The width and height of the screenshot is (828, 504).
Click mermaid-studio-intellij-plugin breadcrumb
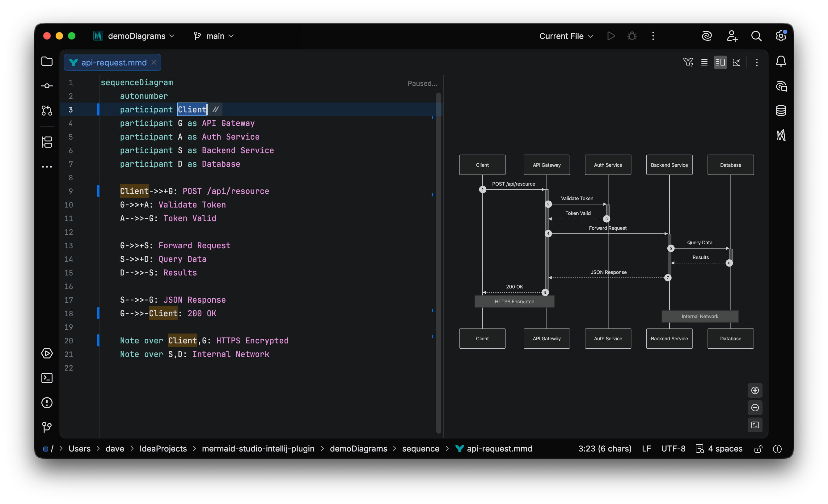(258, 449)
